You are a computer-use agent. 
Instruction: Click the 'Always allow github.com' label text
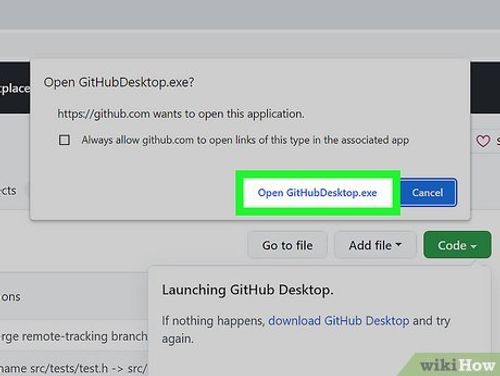tap(245, 140)
